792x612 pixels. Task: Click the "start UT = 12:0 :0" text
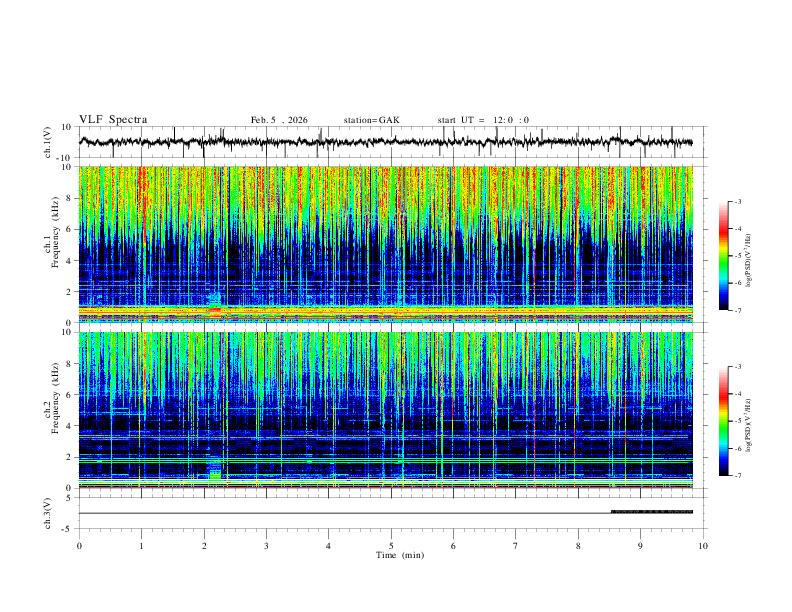tap(483, 120)
